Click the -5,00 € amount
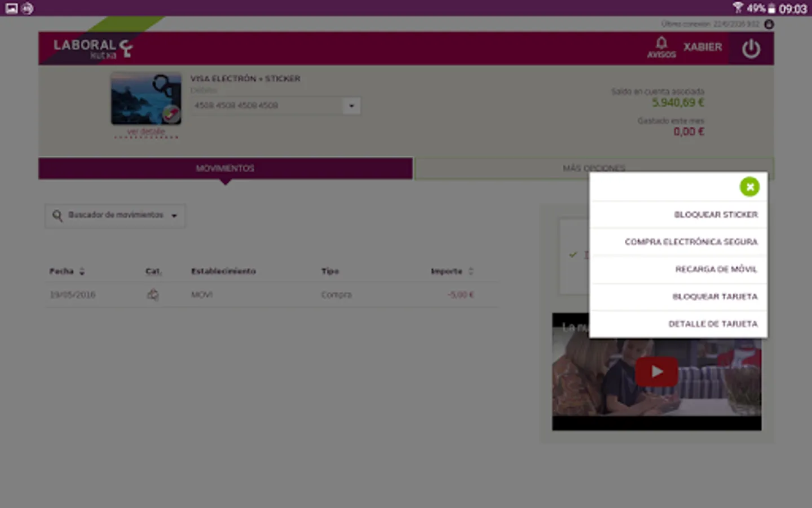 pyautogui.click(x=461, y=295)
